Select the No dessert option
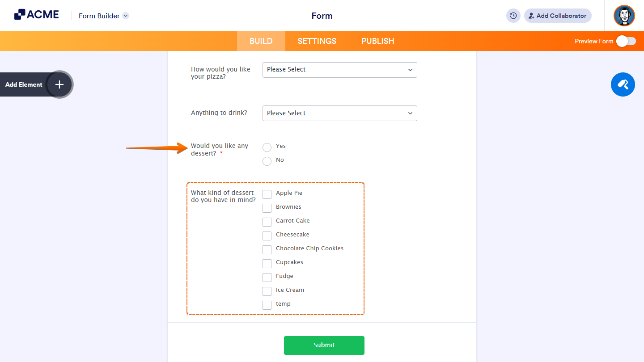This screenshot has height=362, width=644. click(267, 161)
